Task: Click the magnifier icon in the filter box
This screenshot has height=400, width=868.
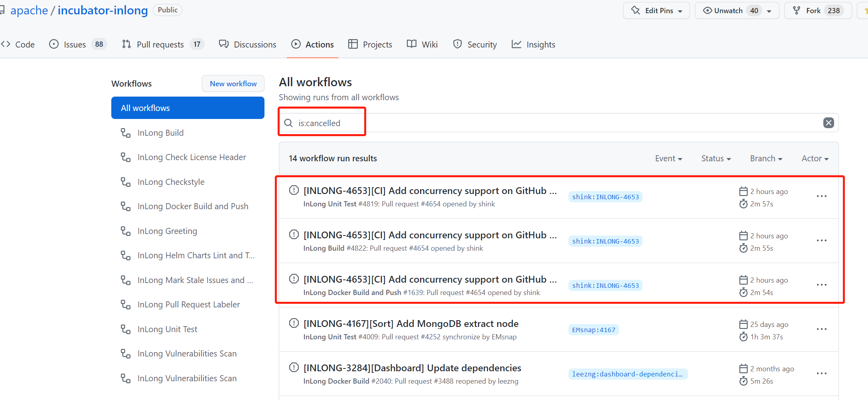Action: click(288, 123)
